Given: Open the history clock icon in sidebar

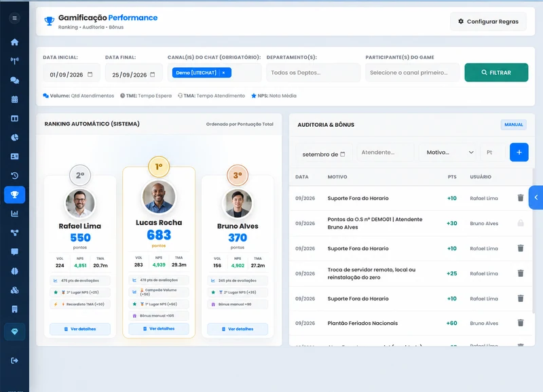Looking at the screenshot, I should [14, 176].
